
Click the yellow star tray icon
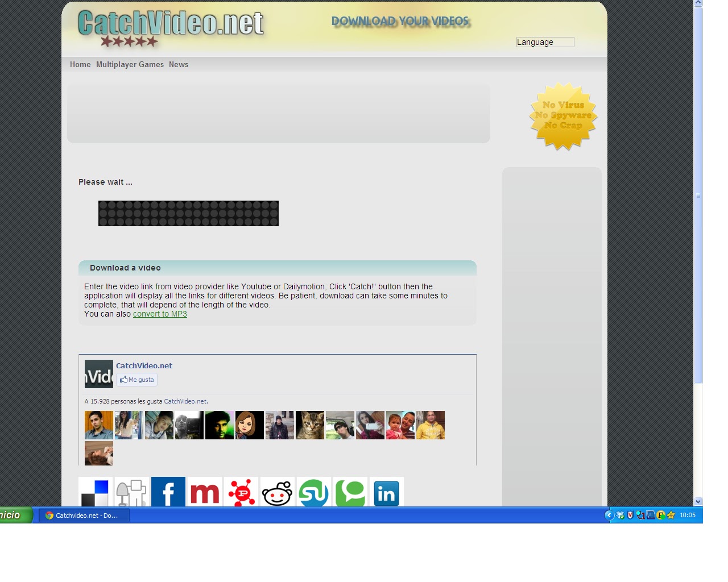(671, 516)
